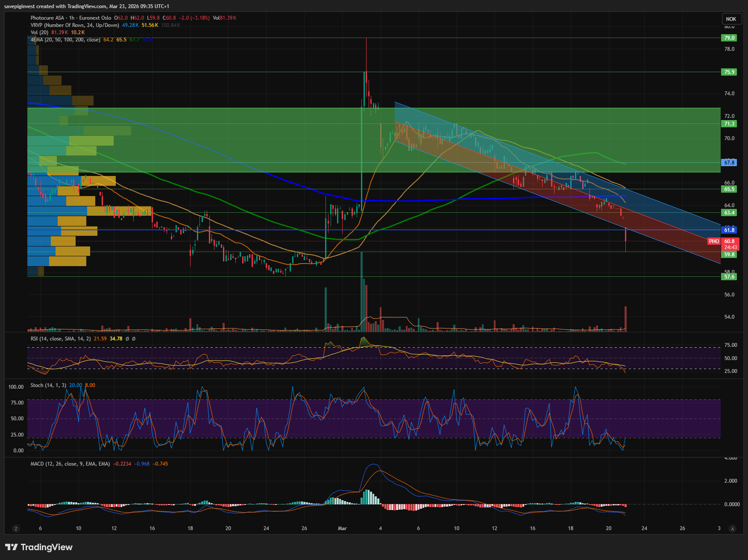
Task: Click the green 79.0 price level label
Action: click(729, 38)
